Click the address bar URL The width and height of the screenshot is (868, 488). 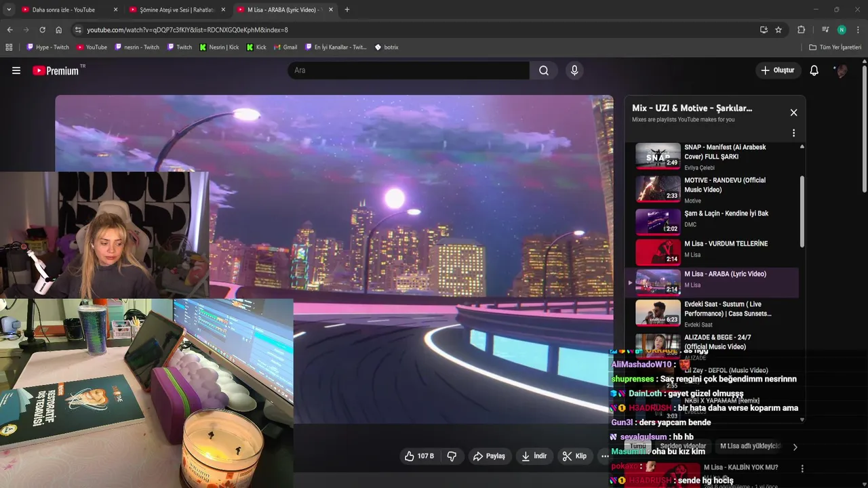click(x=187, y=30)
